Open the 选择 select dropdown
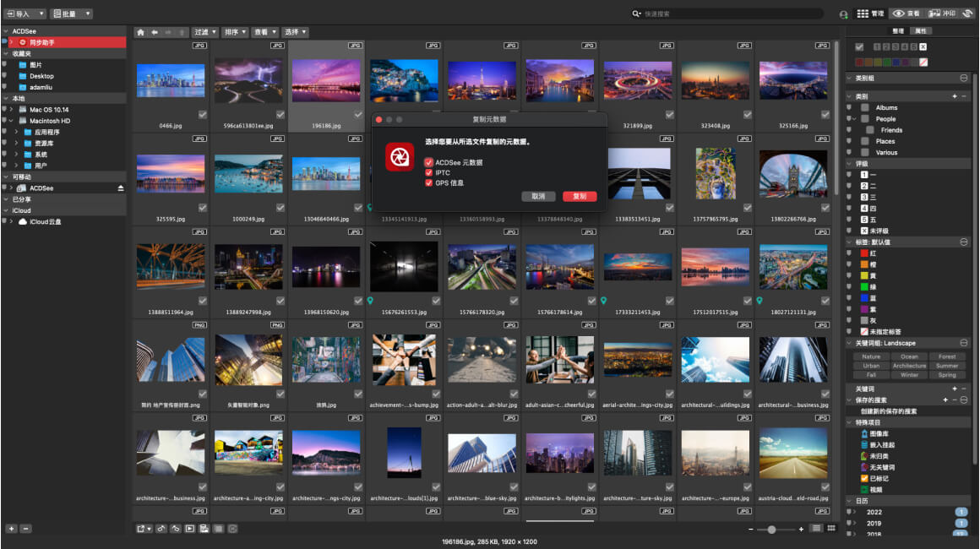Viewport: 980px width, 549px height. click(x=296, y=32)
